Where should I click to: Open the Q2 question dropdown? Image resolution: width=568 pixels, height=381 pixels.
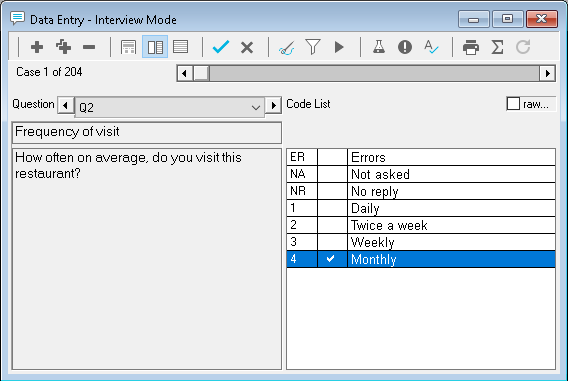(170, 107)
